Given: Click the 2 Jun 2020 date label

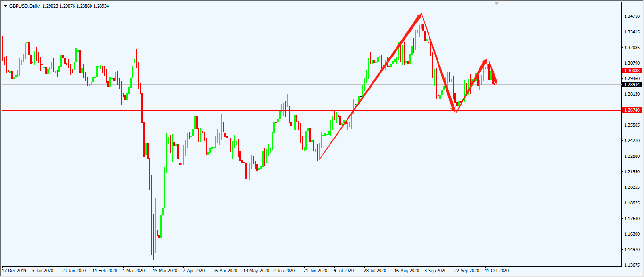Looking at the screenshot, I should [284, 271].
